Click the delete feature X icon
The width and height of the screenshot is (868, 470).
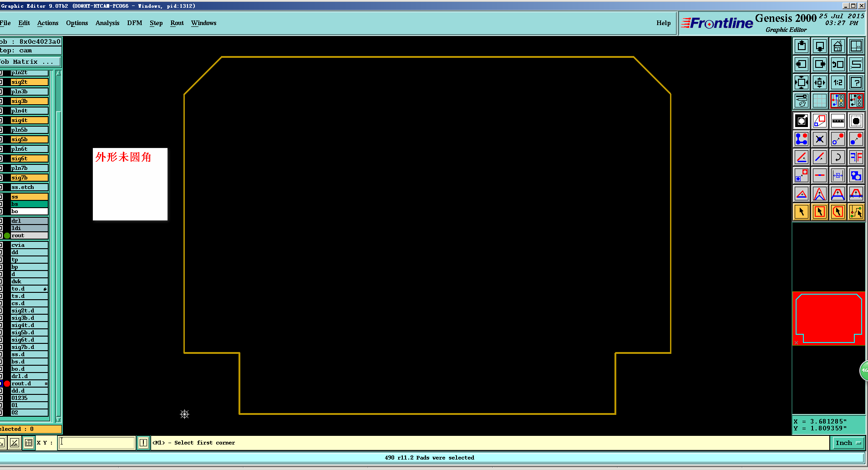820,139
